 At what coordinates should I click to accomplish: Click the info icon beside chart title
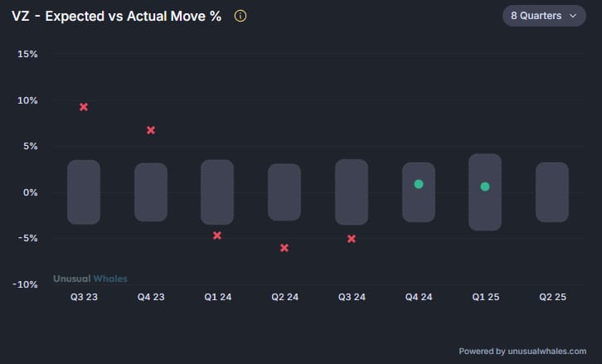240,17
